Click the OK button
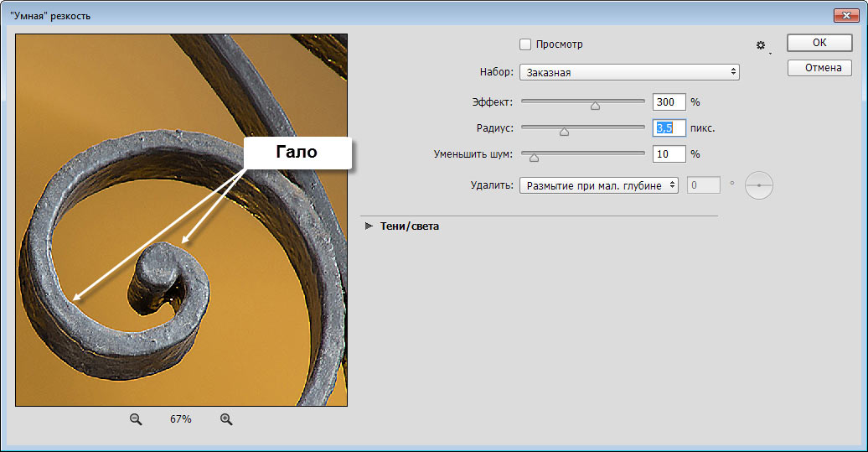868x452 pixels. [819, 43]
